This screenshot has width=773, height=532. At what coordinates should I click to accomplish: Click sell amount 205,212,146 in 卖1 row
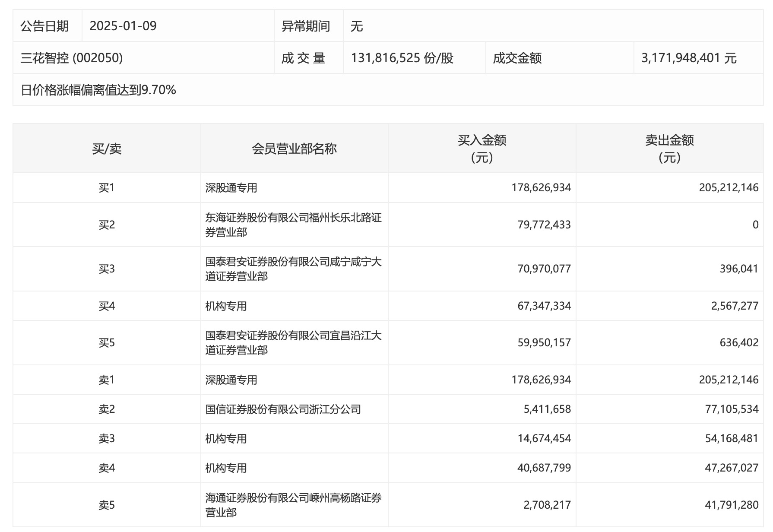click(729, 380)
